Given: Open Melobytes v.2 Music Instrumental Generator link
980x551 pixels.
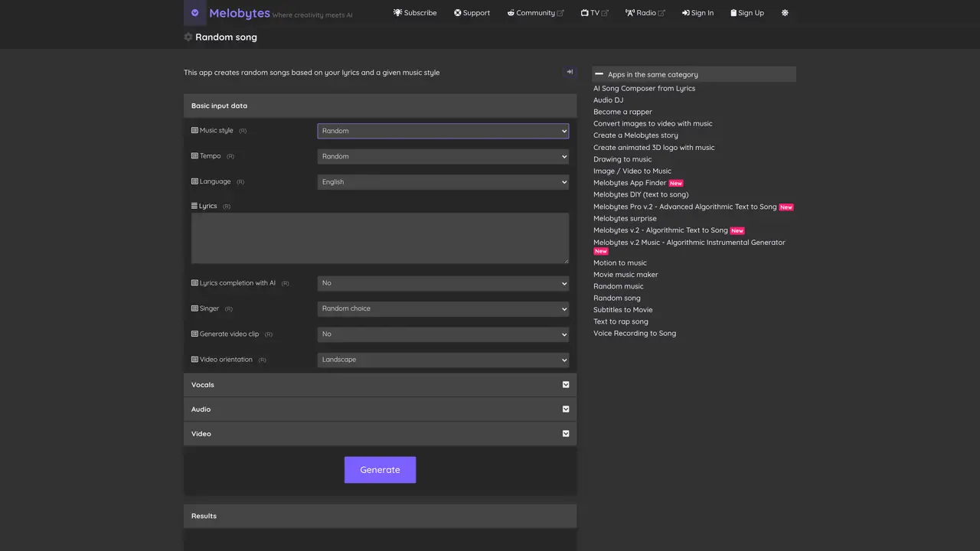Looking at the screenshot, I should (x=689, y=243).
